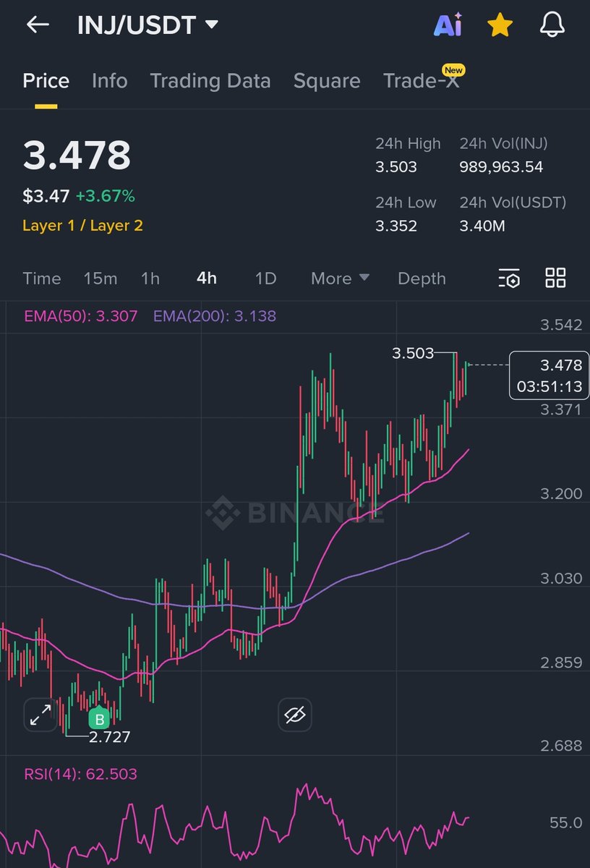Tap the 3.542 price axis label
This screenshot has height=868, width=590.
[x=561, y=325]
